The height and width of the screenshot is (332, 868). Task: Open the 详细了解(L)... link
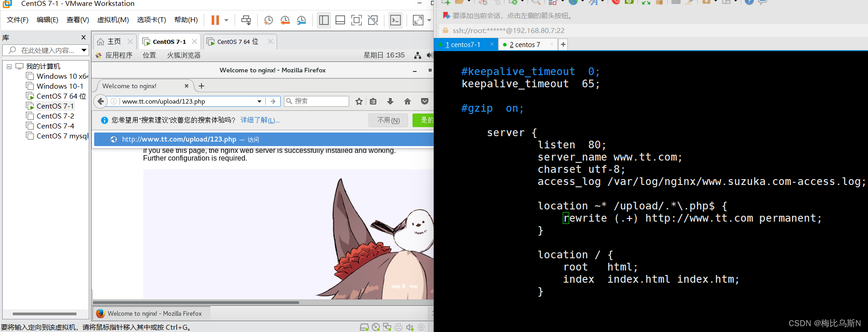(x=260, y=120)
